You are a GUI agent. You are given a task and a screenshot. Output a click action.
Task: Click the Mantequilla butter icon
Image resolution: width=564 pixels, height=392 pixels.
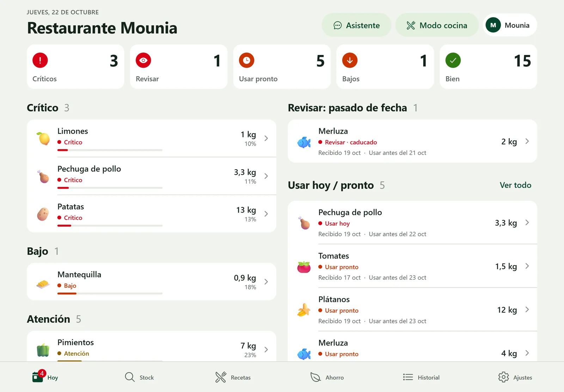[43, 284]
